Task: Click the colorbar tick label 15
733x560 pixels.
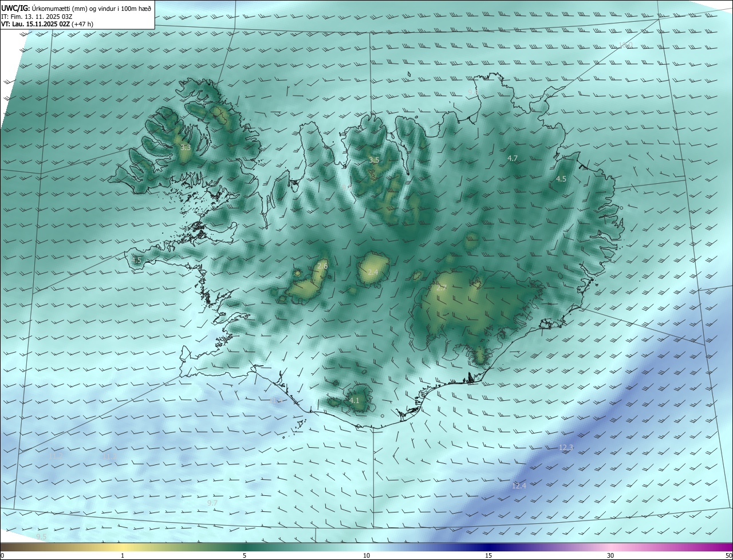Action: click(x=488, y=555)
